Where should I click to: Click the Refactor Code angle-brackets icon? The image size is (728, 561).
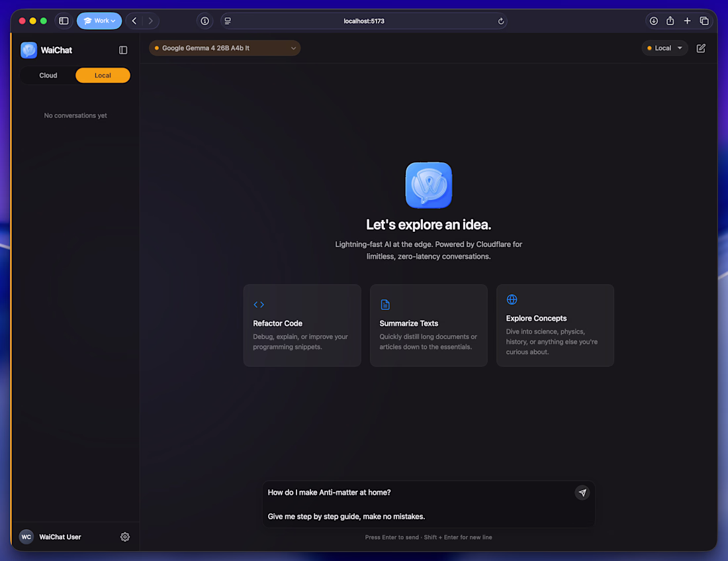click(x=259, y=305)
